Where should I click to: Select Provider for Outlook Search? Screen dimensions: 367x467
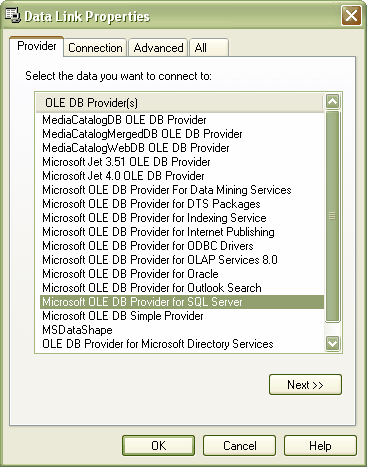click(x=182, y=288)
